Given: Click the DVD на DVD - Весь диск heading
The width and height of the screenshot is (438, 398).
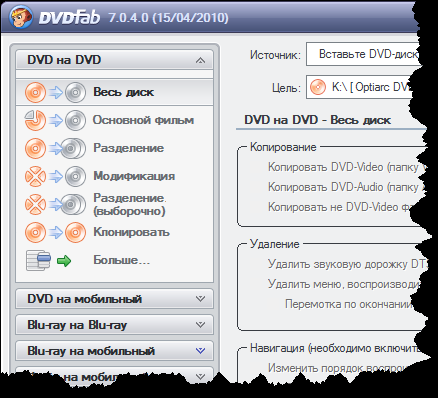Looking at the screenshot, I should pyautogui.click(x=317, y=120).
